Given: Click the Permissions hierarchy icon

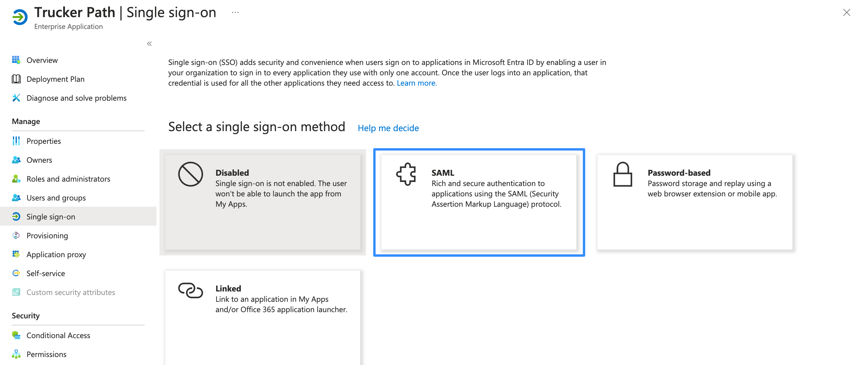Looking at the screenshot, I should (16, 354).
